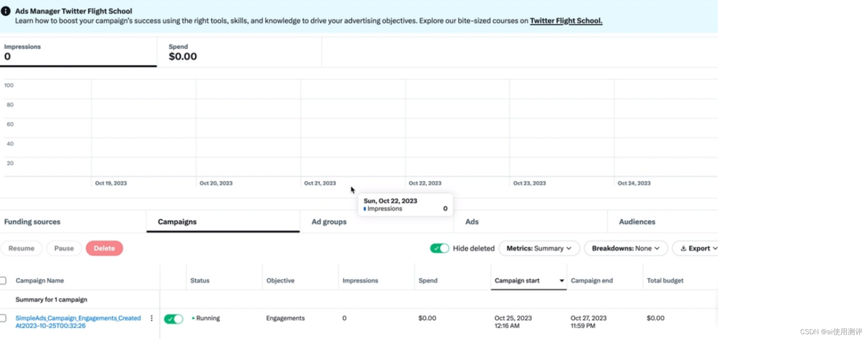Click the red Delete button
The width and height of the screenshot is (868, 339).
click(104, 248)
